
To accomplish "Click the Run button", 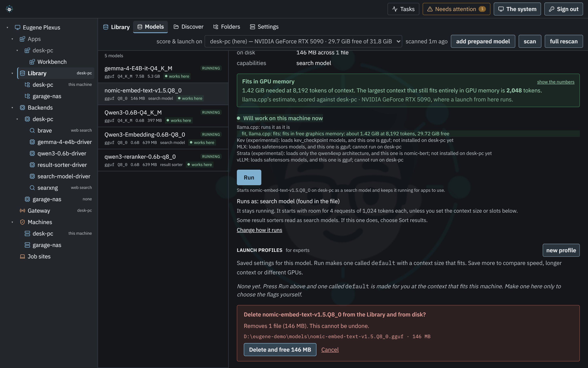I will pyautogui.click(x=249, y=177).
